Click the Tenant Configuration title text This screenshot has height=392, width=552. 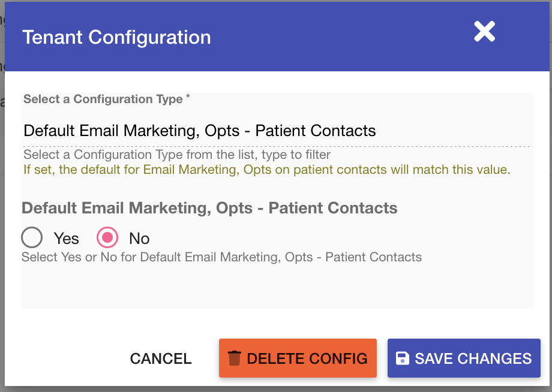[116, 37]
